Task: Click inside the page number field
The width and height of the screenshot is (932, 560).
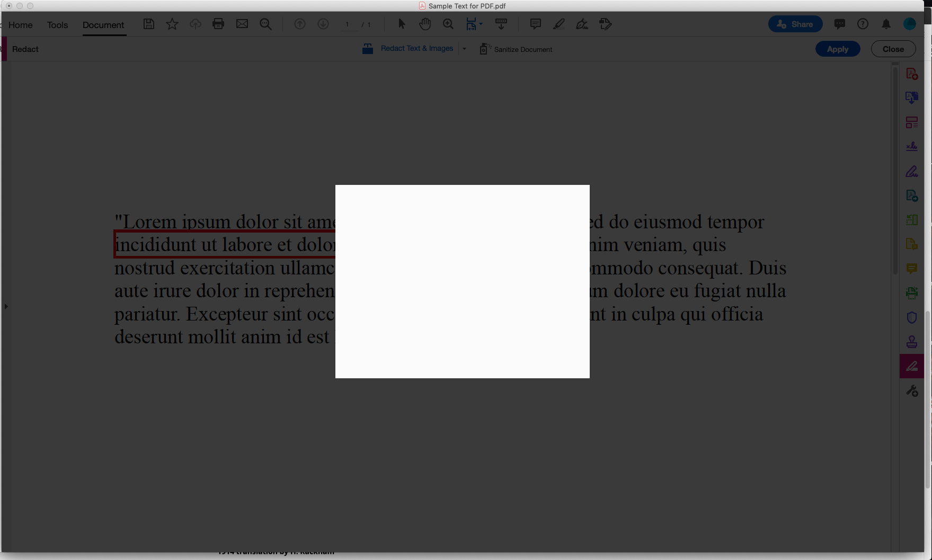Action: tap(348, 24)
